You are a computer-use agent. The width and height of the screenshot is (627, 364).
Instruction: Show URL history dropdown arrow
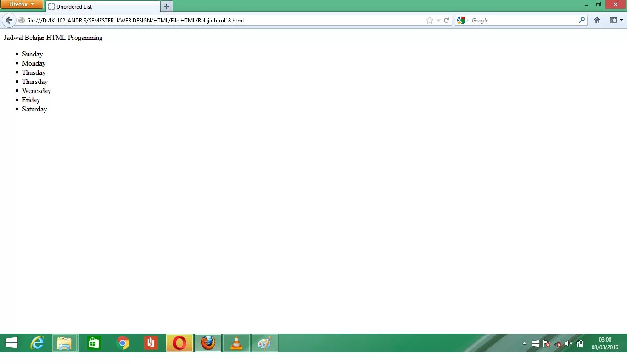(x=438, y=20)
